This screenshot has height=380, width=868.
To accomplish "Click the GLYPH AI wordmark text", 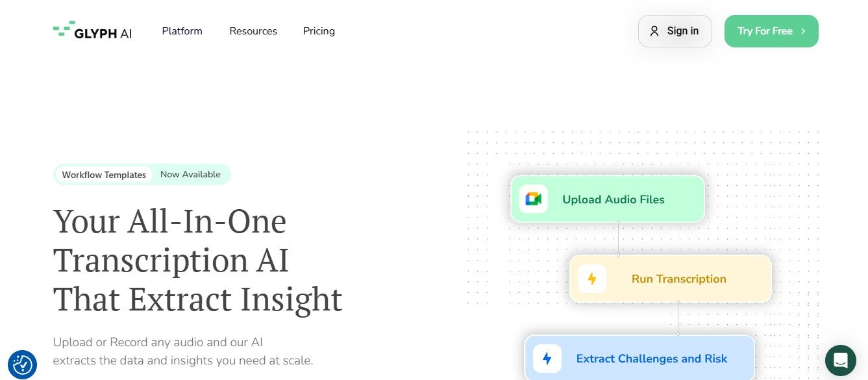I will point(103,34).
